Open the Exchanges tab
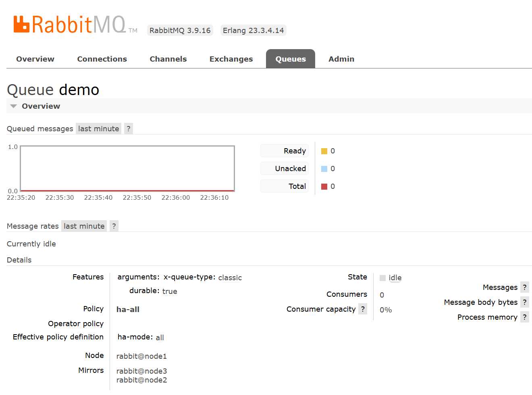The width and height of the screenshot is (532, 395). click(x=231, y=59)
